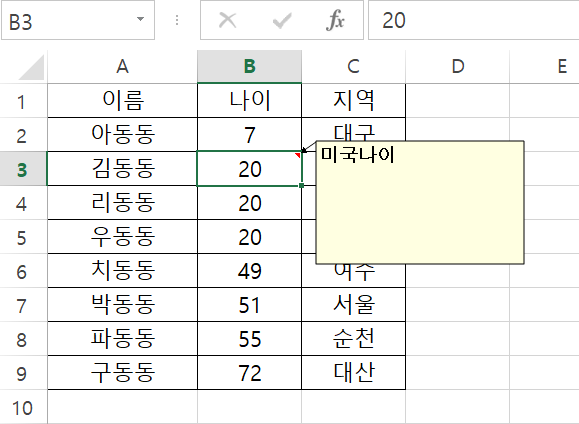Select row 10 header
This screenshot has height=424, width=579.
tap(23, 407)
